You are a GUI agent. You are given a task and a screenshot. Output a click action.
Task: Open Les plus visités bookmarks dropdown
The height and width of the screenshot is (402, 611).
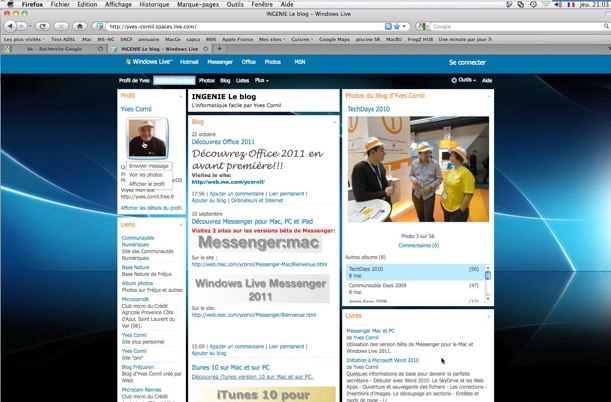(24, 39)
